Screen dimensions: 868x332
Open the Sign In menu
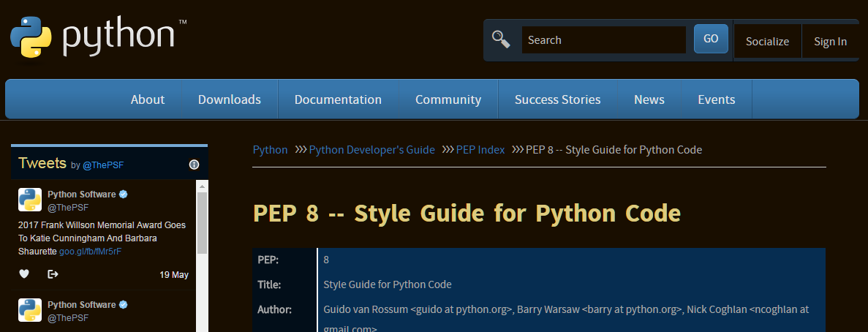pos(831,42)
